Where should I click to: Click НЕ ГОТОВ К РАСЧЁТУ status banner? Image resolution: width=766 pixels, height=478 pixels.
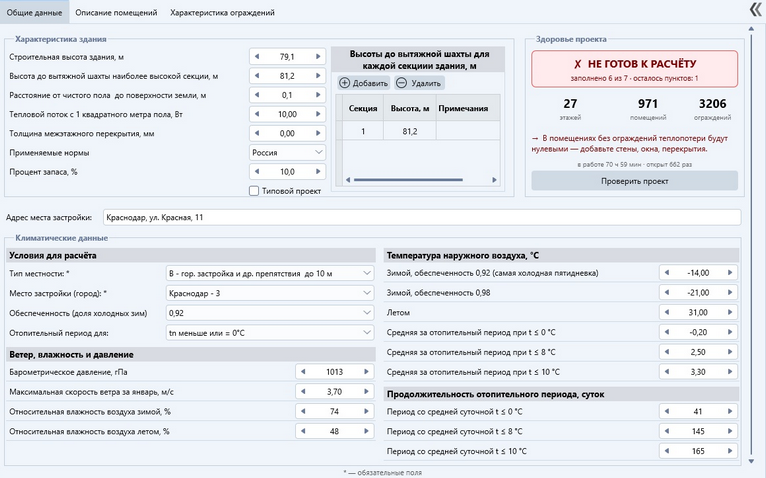(x=635, y=69)
